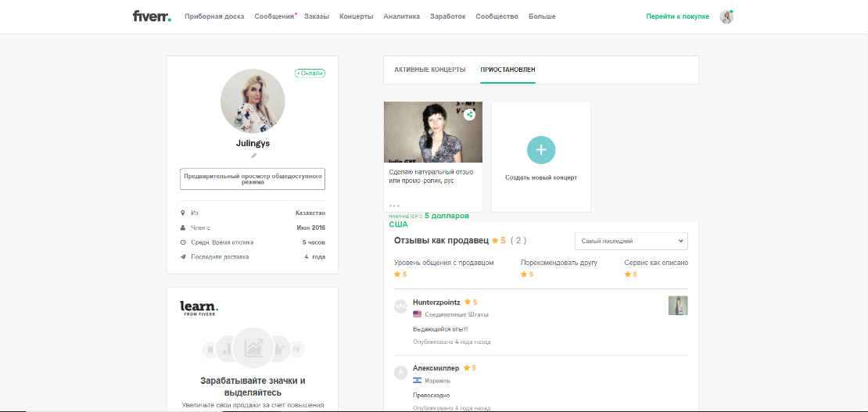This screenshot has height=412, width=868.
Task: Click the Израиль country text
Action: click(x=437, y=381)
